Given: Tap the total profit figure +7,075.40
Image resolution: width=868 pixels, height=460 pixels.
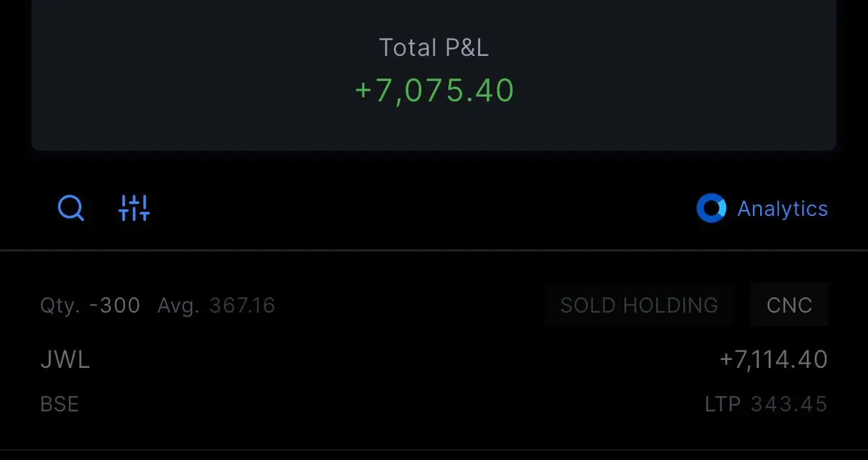Looking at the screenshot, I should click(434, 91).
